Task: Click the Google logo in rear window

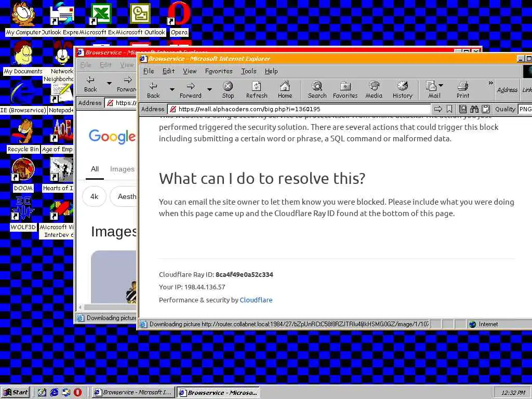Action: click(112, 137)
